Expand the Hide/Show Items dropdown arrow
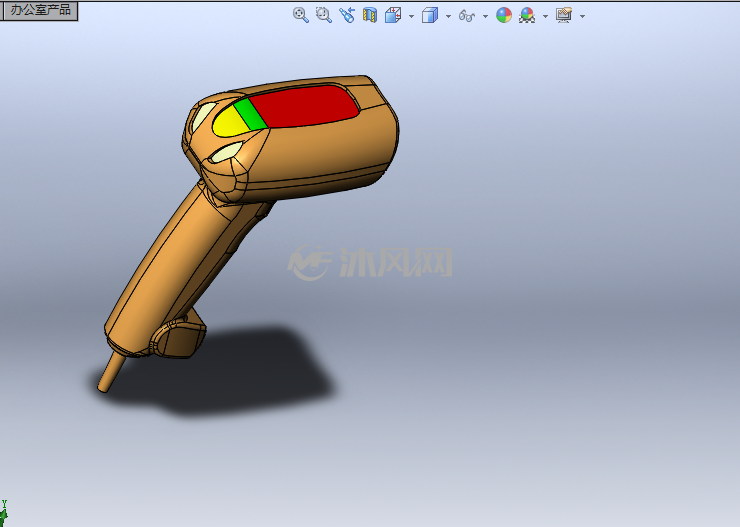The image size is (740, 527). tap(485, 17)
